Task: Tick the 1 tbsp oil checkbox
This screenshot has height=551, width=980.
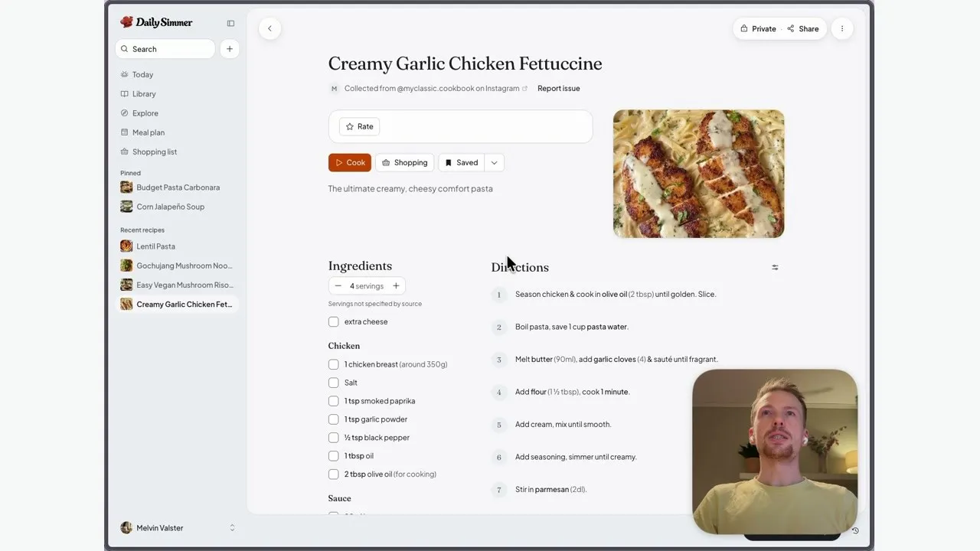Action: pyautogui.click(x=334, y=457)
